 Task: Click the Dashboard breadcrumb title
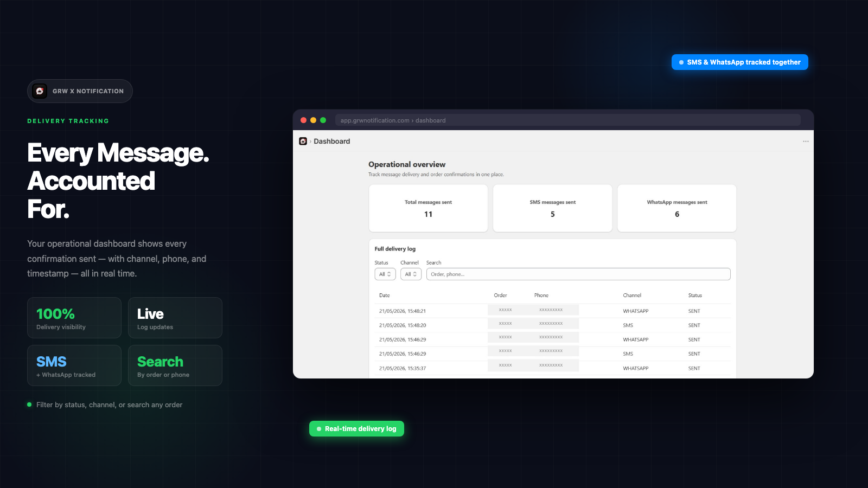(332, 142)
